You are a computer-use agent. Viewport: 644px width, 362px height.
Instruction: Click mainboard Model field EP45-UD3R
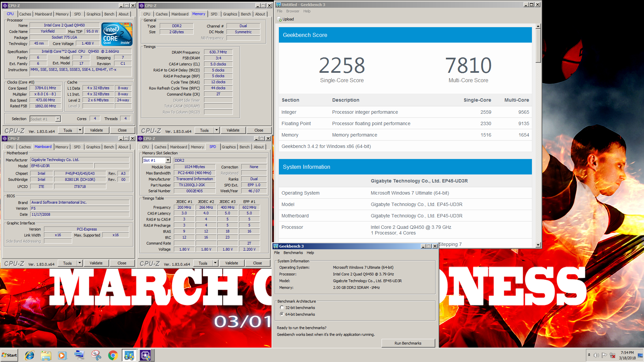(x=62, y=166)
